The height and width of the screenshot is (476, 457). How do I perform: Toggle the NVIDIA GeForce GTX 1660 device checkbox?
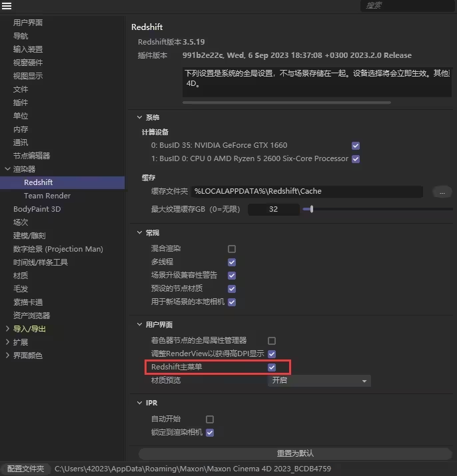(x=356, y=146)
